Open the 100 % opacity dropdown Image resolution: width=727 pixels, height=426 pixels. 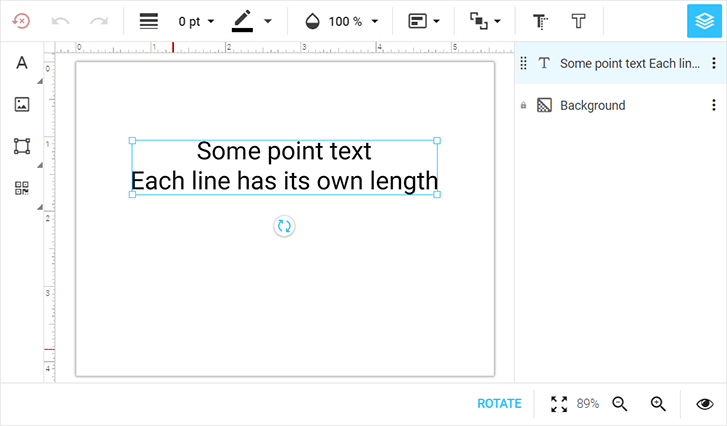pyautogui.click(x=354, y=21)
